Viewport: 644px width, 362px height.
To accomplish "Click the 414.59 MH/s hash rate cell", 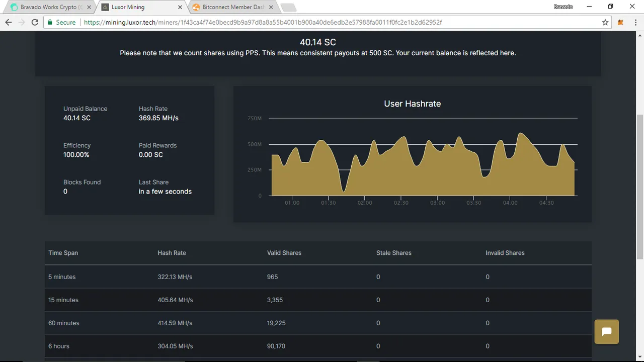I will [175, 323].
